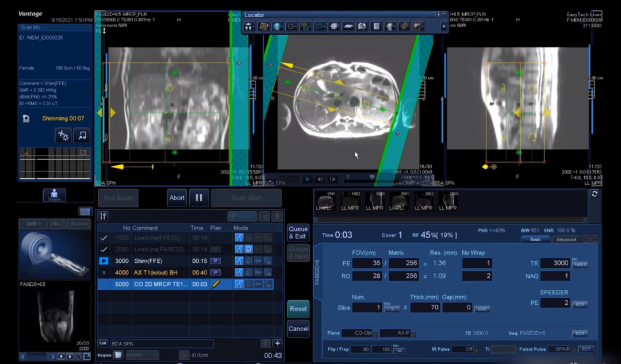Select the wide gray slab icon in Locator

[348, 26]
